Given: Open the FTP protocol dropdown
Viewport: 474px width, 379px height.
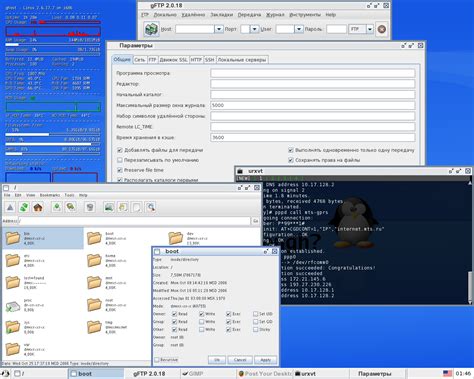Looking at the screenshot, I should point(370,29).
